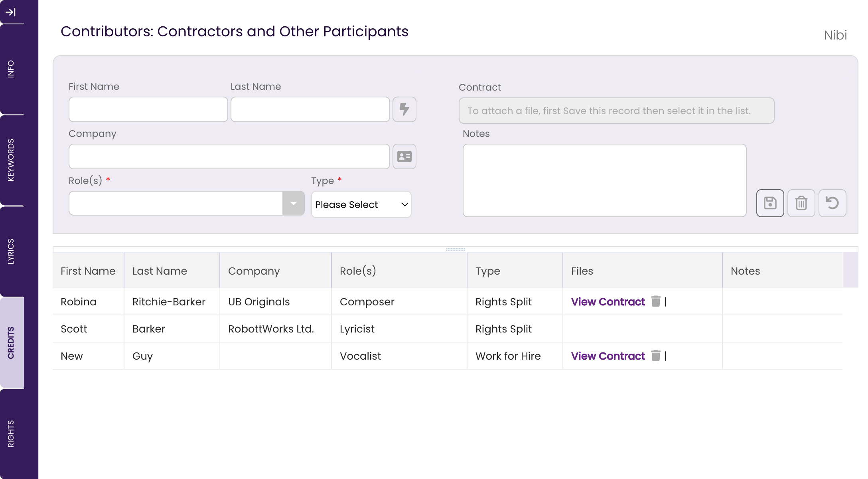Sort by Role(s) column header
The image size is (868, 479).
(399, 271)
